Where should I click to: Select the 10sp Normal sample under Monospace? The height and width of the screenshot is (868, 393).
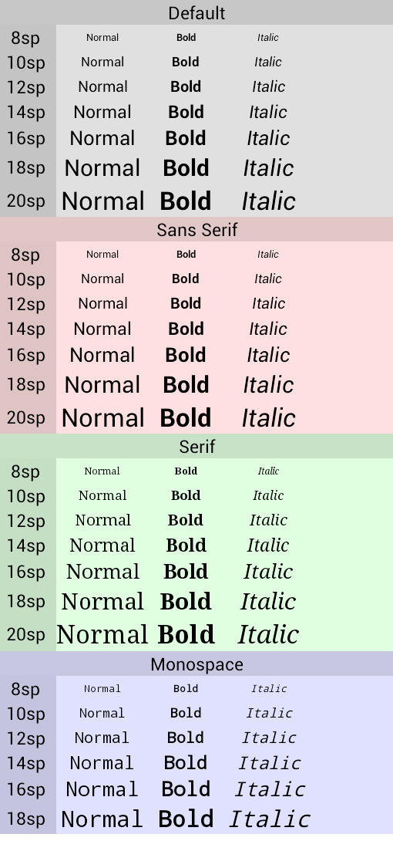pos(102,713)
